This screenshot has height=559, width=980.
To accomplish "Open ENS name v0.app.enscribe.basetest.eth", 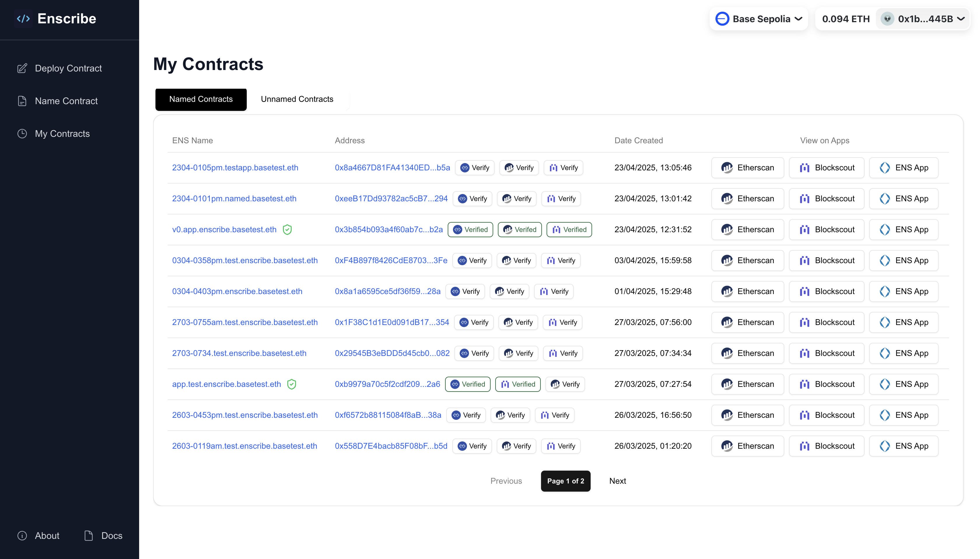I will click(x=224, y=230).
